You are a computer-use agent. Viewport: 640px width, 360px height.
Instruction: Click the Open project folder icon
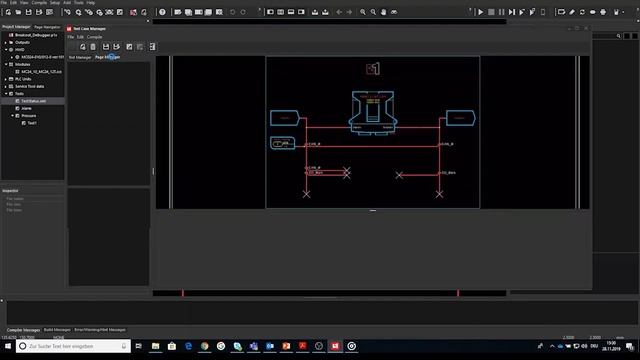tap(18, 12)
